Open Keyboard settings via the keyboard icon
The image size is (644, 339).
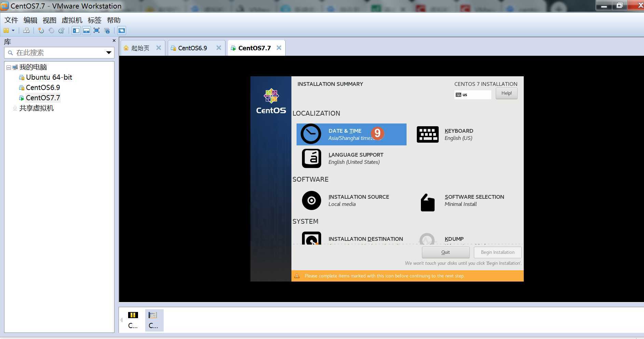tap(427, 134)
